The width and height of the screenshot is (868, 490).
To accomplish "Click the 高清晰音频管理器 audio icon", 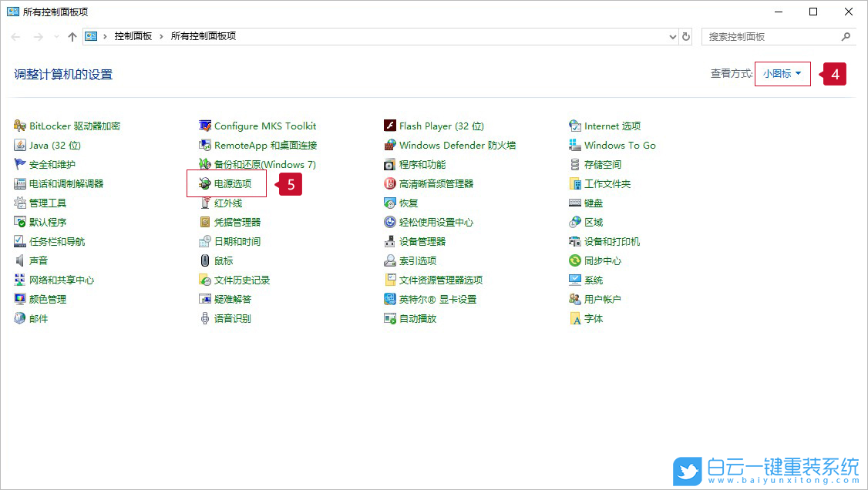I will point(390,184).
